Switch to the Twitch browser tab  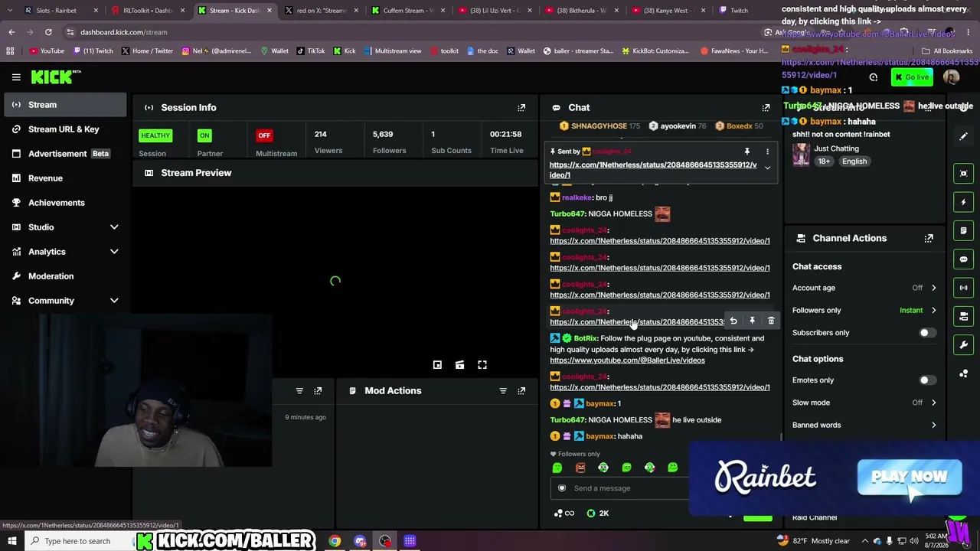click(x=739, y=11)
